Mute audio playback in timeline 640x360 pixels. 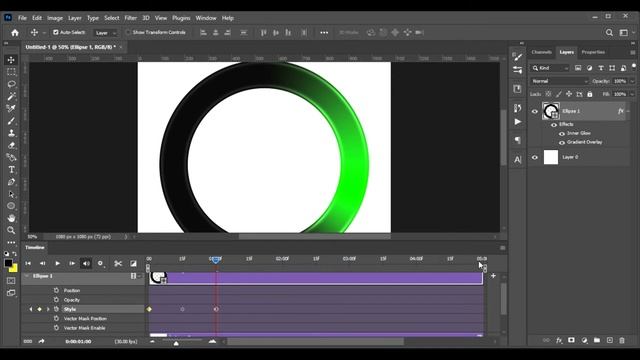(86, 264)
